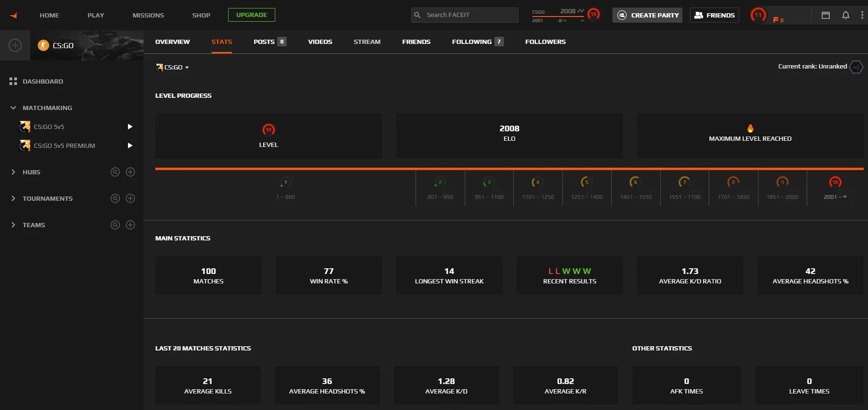
Task: Open CS:GO 5v5 matchmaking
Action: pos(49,127)
